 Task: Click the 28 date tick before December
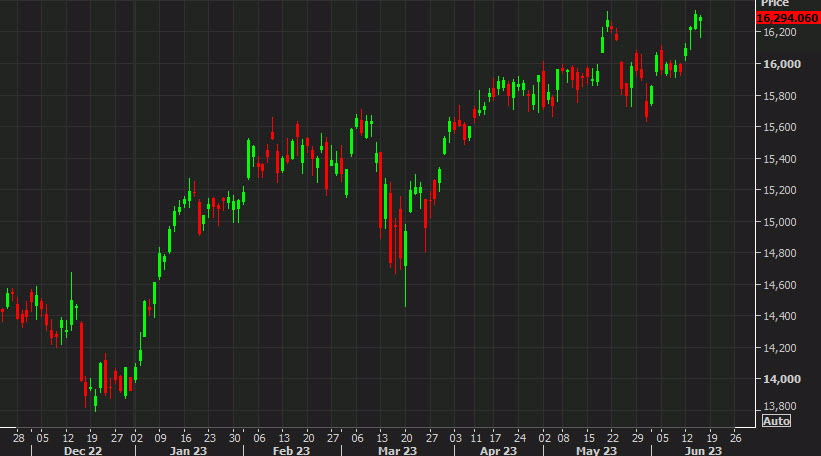[19, 438]
